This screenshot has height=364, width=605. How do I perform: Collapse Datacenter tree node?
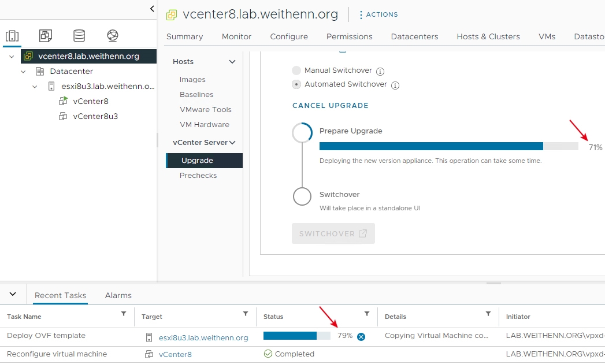[23, 72]
